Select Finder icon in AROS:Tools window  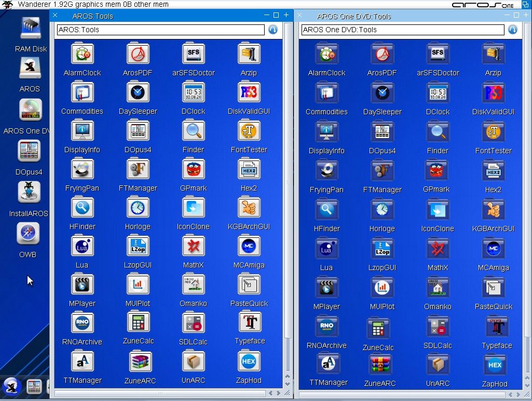194,130
